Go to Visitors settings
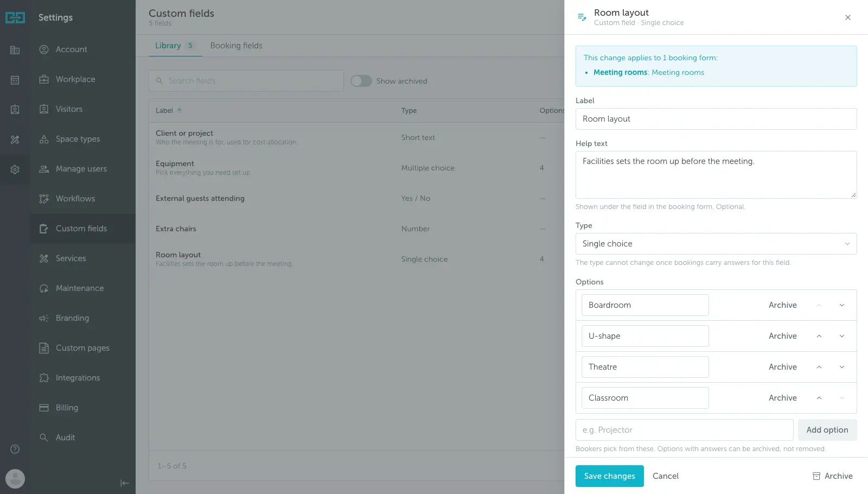Viewport: 868px width, 494px height. pos(82,109)
